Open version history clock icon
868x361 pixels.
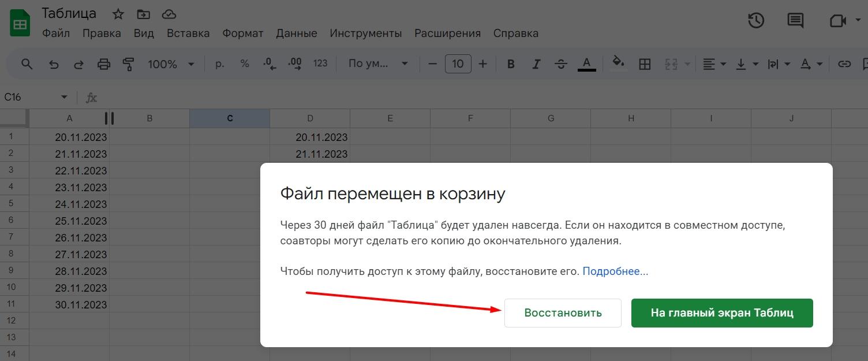[756, 21]
